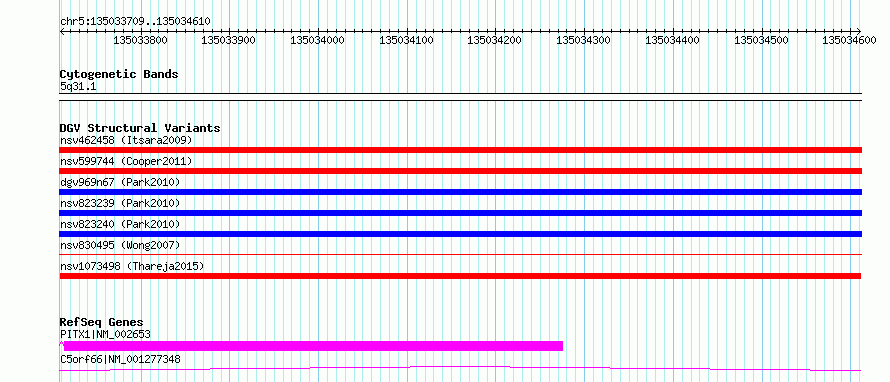The height and width of the screenshot is (382, 890).
Task: Click the thin red line under nsv830495
Action: 461,255
